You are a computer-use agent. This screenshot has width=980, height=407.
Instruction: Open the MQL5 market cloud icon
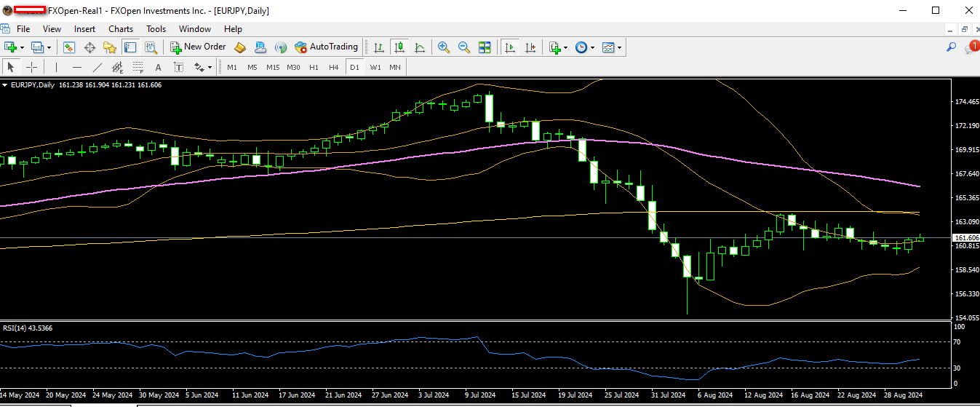260,47
